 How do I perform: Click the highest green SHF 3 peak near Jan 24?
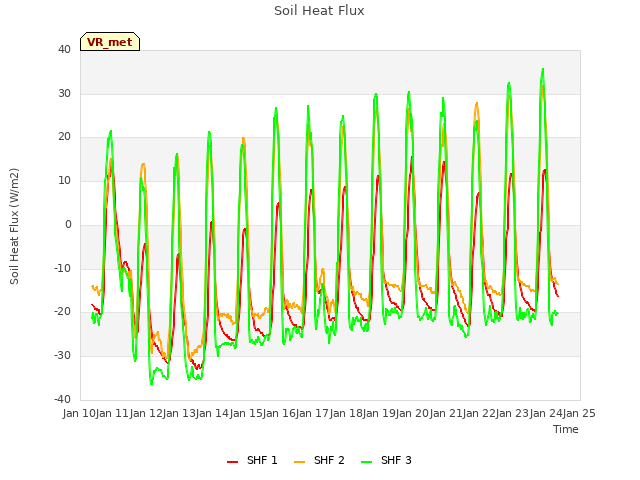tap(543, 69)
